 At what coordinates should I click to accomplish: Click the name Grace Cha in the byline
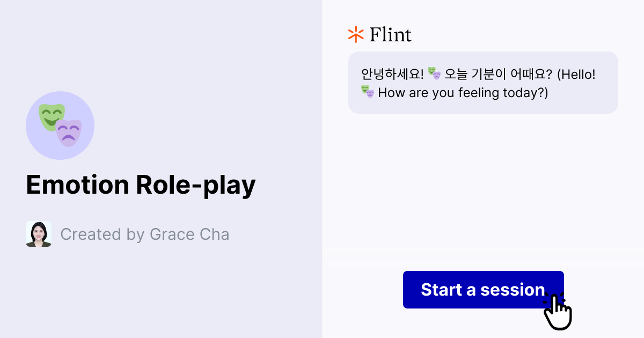pyautogui.click(x=189, y=234)
